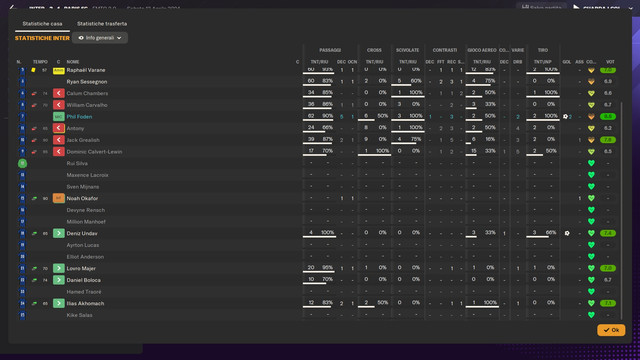Click the red boot icon in Jack Grealish's row

(34, 140)
